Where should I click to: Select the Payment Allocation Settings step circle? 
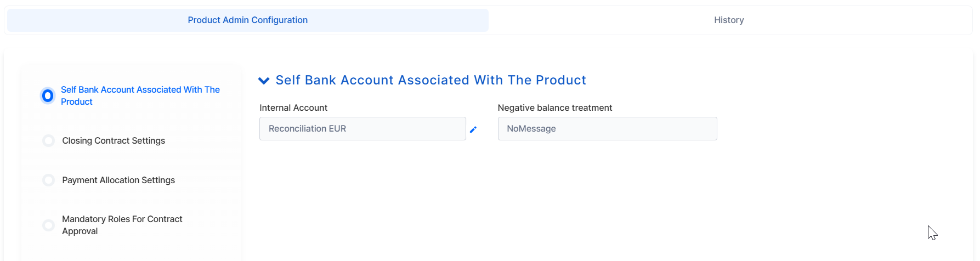coord(48,180)
